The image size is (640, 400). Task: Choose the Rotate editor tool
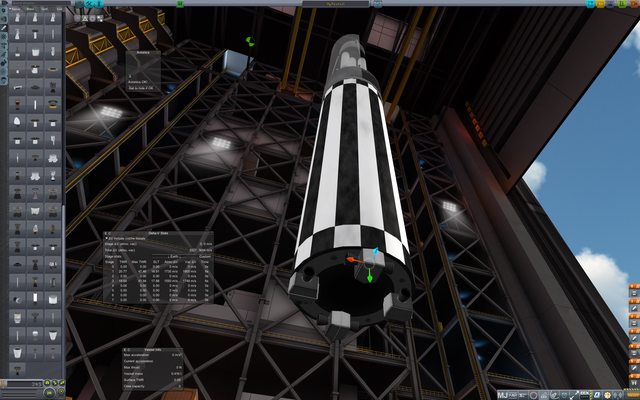pyautogui.click(x=92, y=18)
